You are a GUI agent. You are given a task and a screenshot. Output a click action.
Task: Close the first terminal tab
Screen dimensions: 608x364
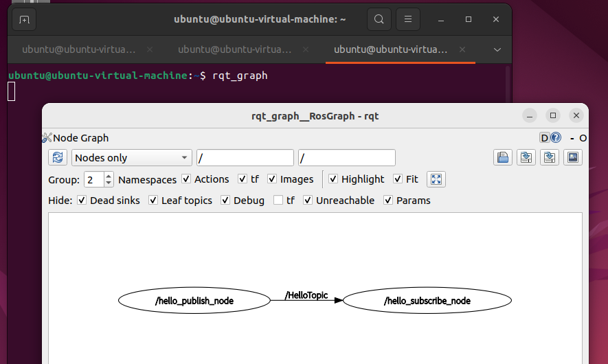coord(150,49)
